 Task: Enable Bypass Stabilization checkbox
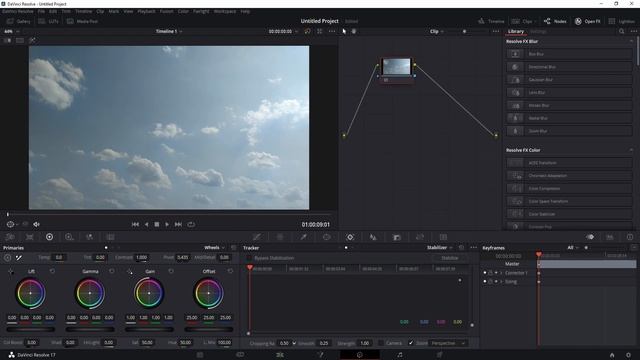249,258
